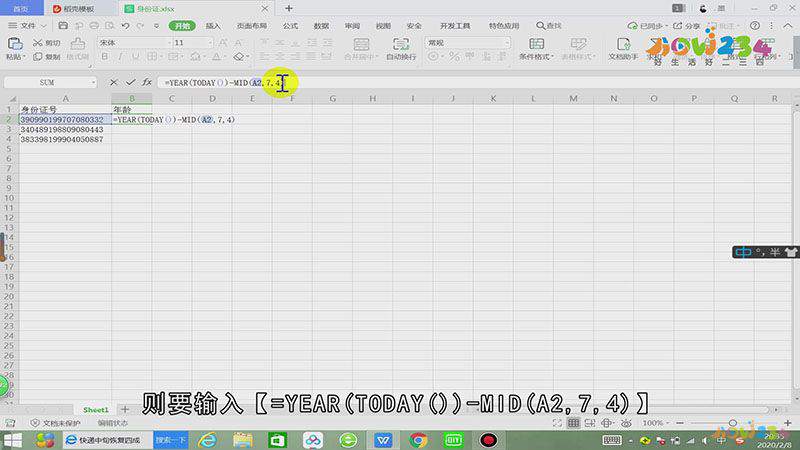Open the number format dropdown (常规)
Image resolution: width=800 pixels, height=450 pixels.
[507, 43]
